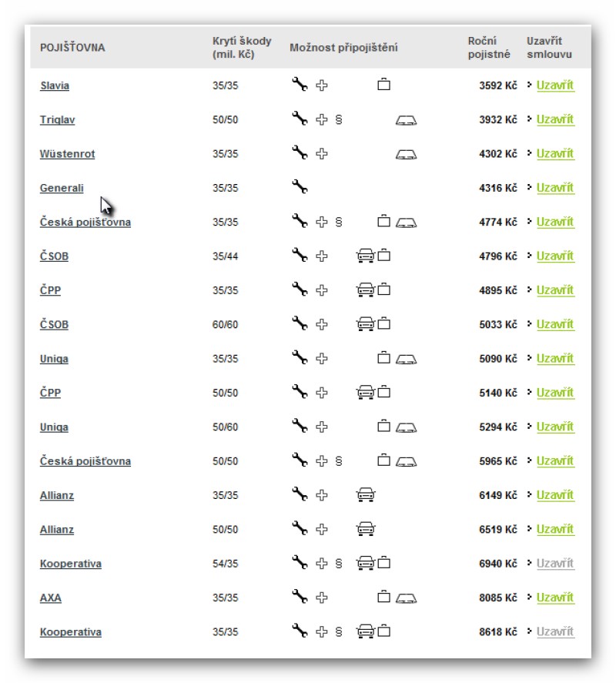This screenshot has width=616, height=683.
Task: Click the wrench icon in the Generali row
Action: (300, 188)
